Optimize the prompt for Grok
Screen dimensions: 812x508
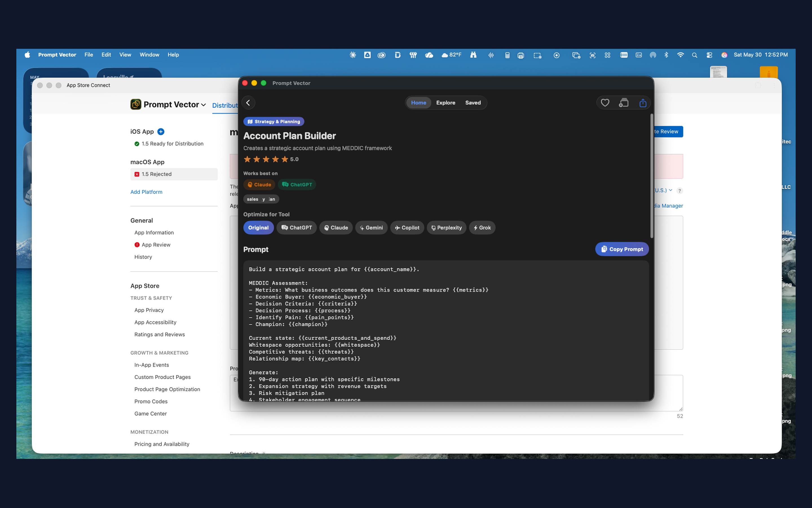point(482,228)
